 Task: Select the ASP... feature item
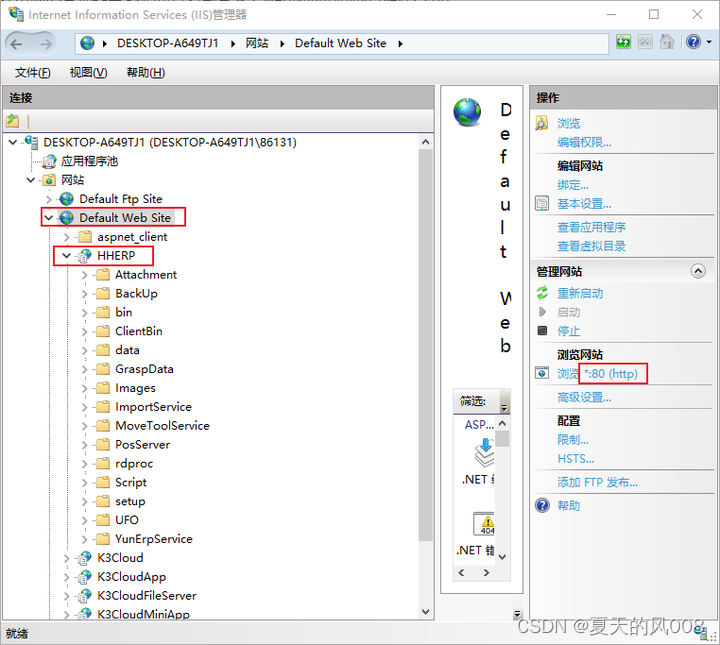pyautogui.click(x=479, y=425)
